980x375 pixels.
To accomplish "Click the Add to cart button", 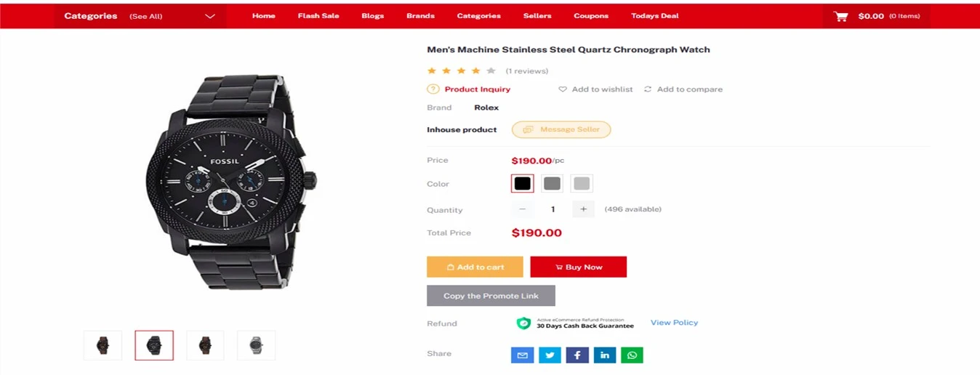I will tap(475, 267).
